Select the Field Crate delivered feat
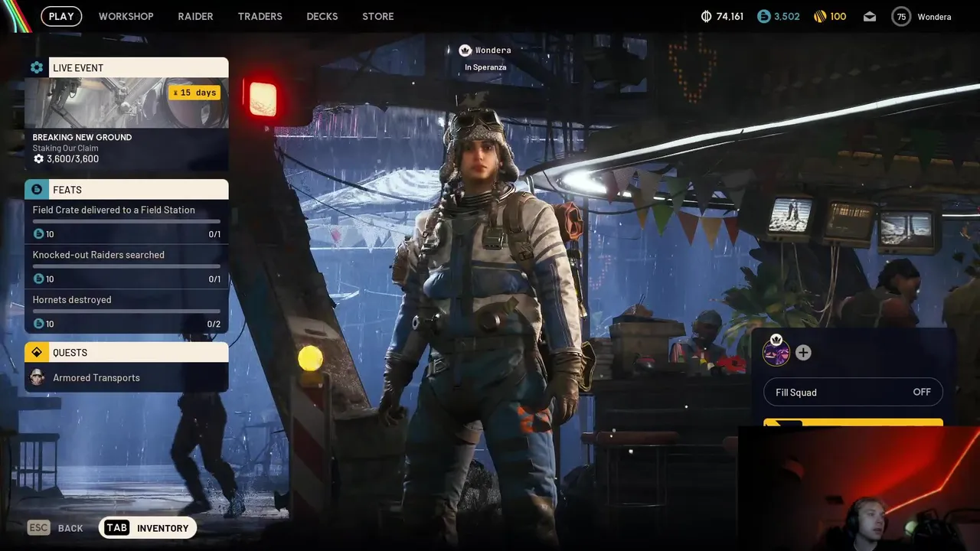 point(126,222)
